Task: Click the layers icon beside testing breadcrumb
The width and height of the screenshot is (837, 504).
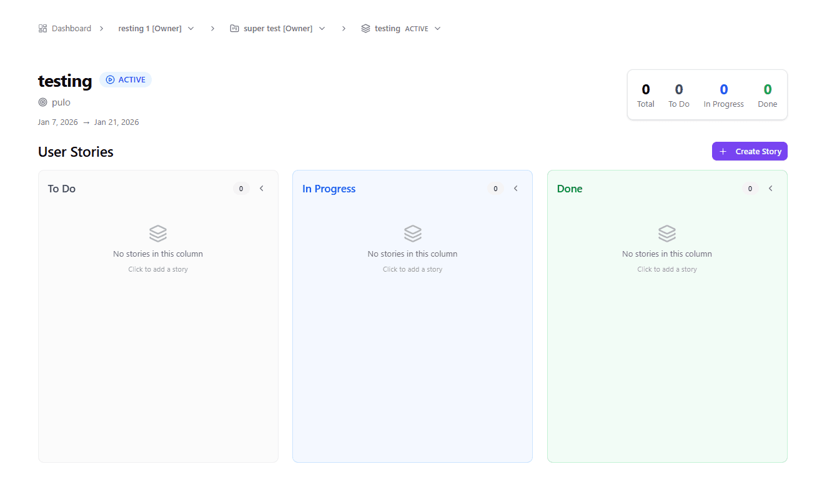Action: coord(365,27)
